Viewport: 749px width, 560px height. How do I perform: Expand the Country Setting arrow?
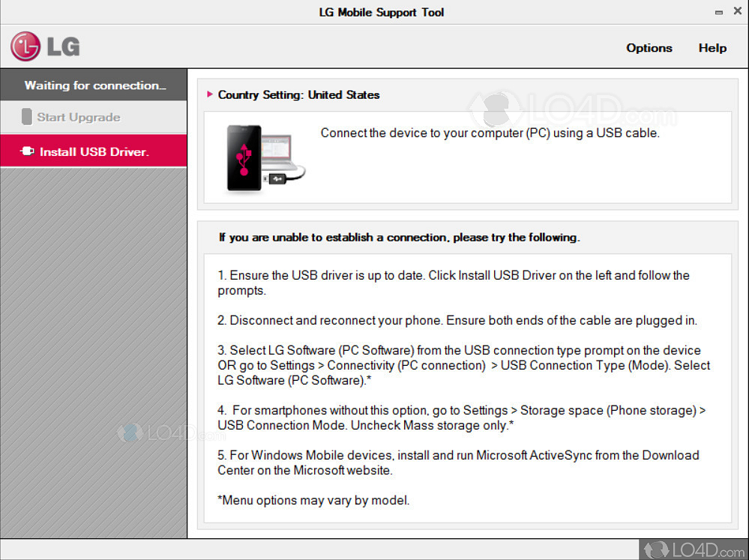210,94
